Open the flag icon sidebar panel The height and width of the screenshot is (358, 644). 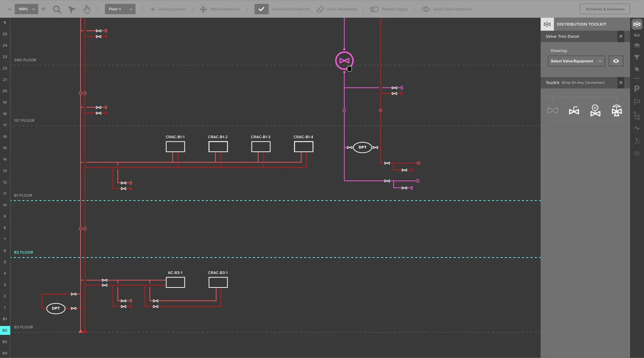click(637, 102)
